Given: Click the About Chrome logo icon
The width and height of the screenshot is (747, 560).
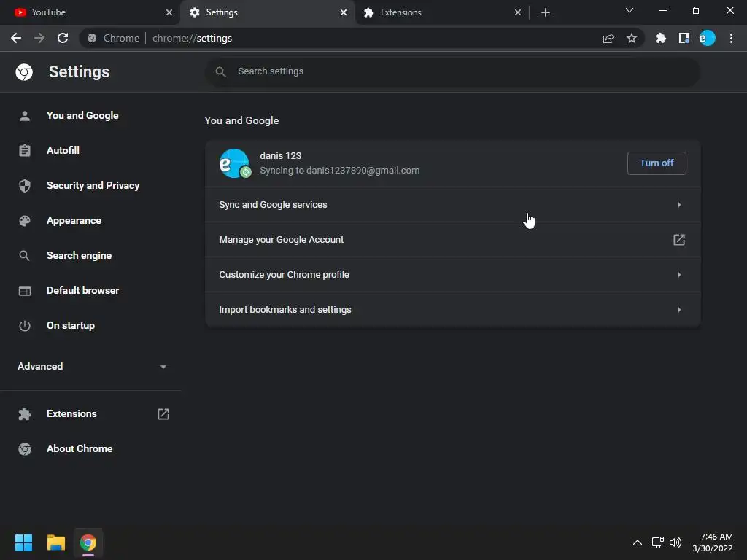Looking at the screenshot, I should point(25,448).
